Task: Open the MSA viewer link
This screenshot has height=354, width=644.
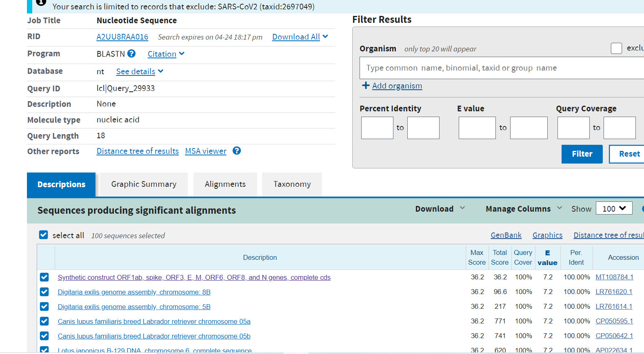Action: [206, 151]
